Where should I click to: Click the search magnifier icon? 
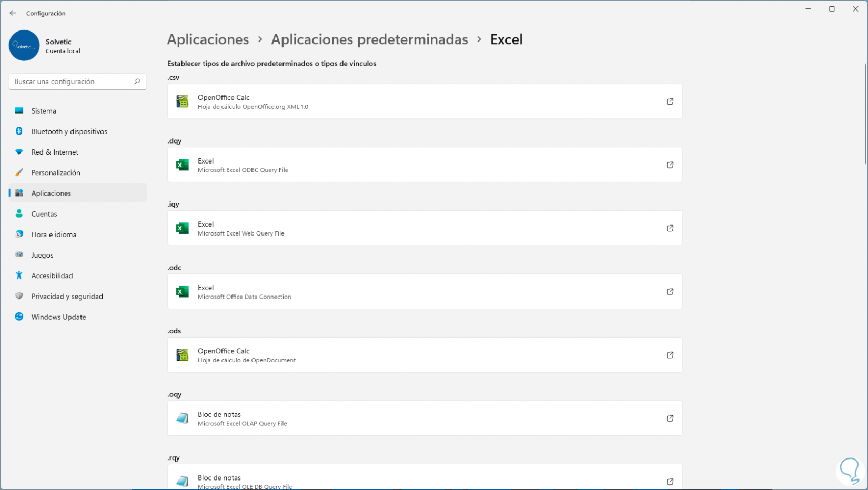(x=137, y=81)
